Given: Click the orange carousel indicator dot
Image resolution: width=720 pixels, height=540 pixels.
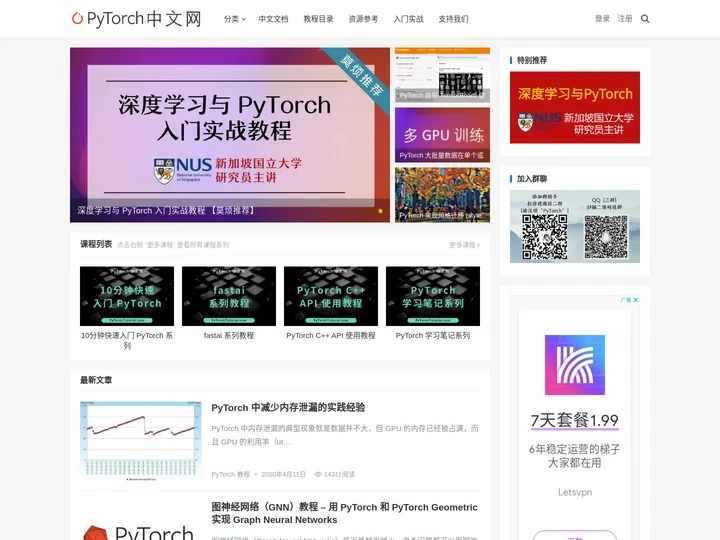Looking at the screenshot, I should (x=380, y=211).
